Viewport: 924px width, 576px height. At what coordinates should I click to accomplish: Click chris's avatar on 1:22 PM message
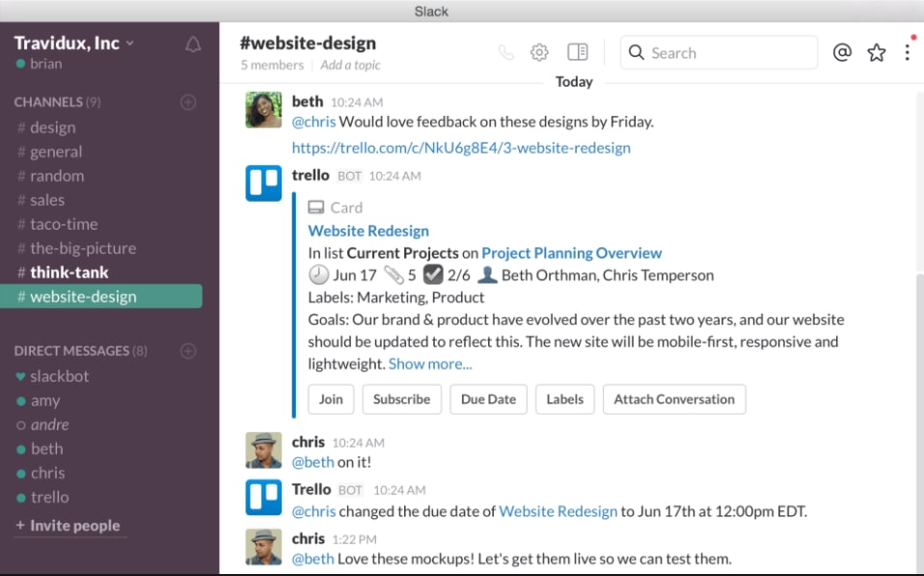tap(263, 546)
